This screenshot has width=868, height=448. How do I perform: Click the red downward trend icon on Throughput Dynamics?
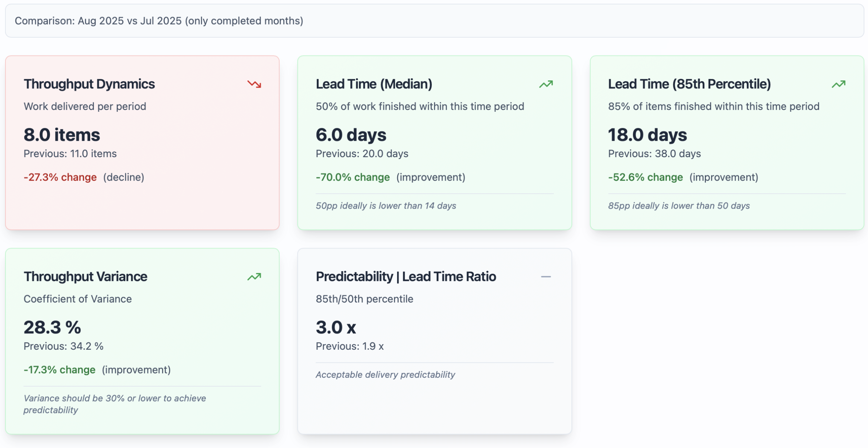[x=254, y=84]
